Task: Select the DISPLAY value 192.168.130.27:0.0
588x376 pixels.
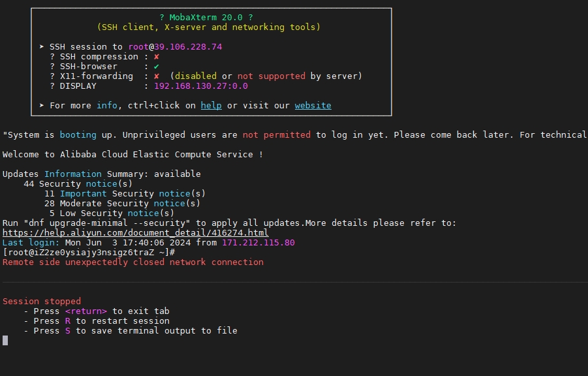Action: pyautogui.click(x=201, y=86)
